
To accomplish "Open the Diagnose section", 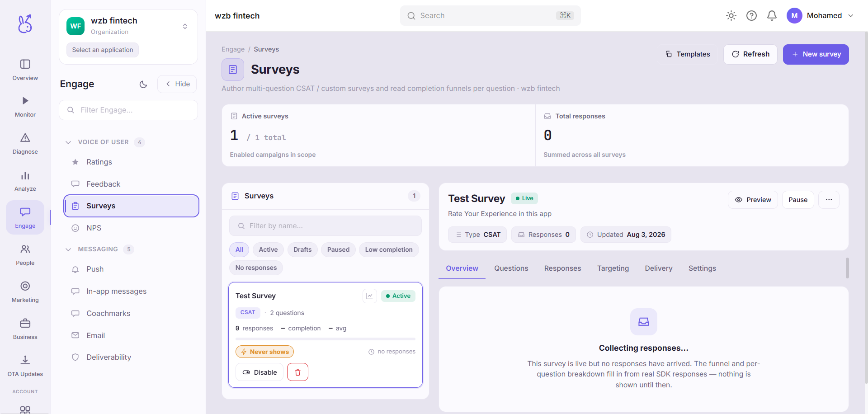I will [x=25, y=144].
